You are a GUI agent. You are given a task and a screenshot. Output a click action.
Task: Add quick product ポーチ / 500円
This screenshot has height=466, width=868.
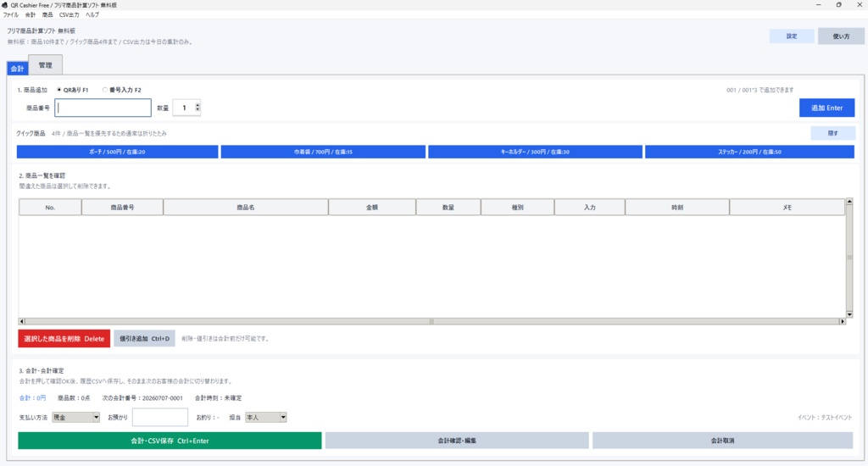click(117, 152)
